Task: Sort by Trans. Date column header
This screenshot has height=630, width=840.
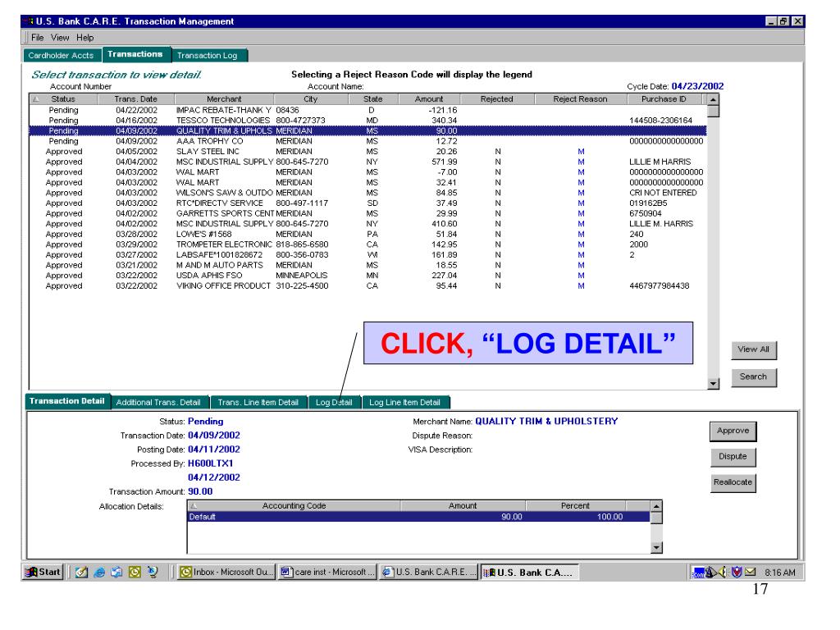Action: (x=136, y=99)
